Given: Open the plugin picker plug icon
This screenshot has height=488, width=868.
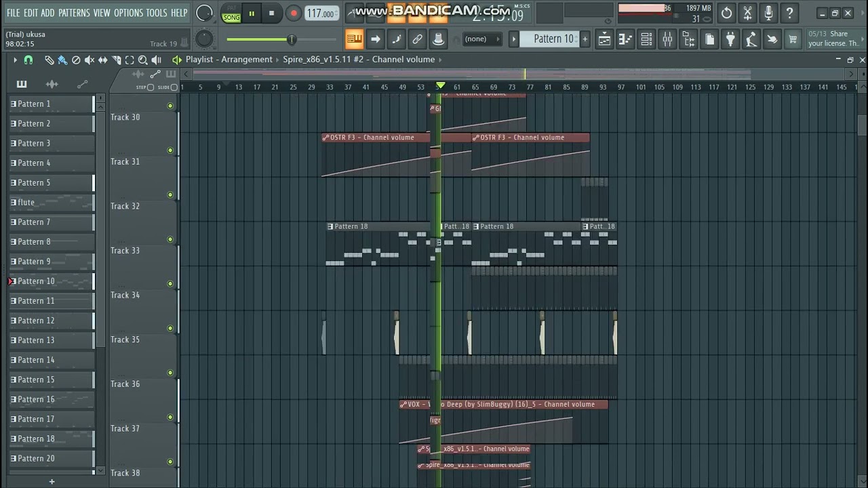Looking at the screenshot, I should coord(730,40).
